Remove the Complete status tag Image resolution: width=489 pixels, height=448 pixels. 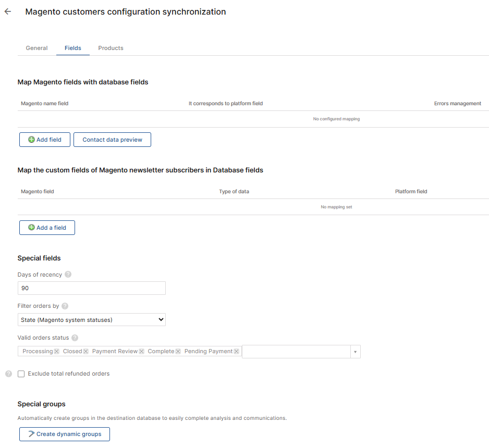click(177, 351)
